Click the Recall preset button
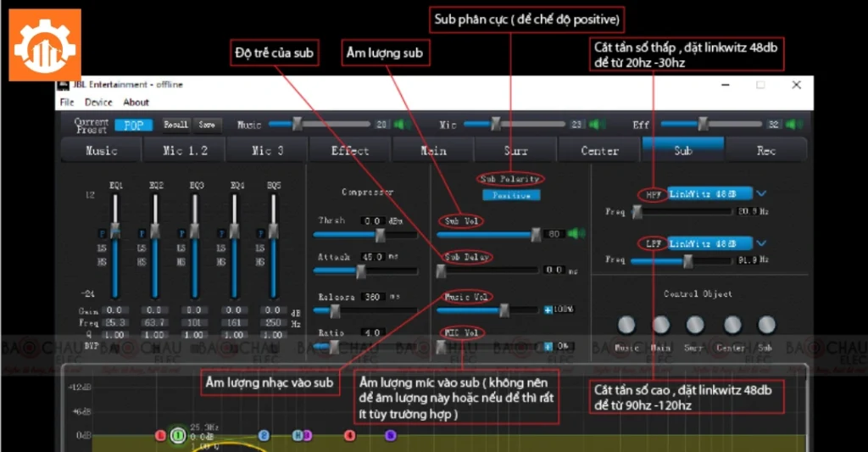This screenshot has width=868, height=452. click(x=175, y=125)
